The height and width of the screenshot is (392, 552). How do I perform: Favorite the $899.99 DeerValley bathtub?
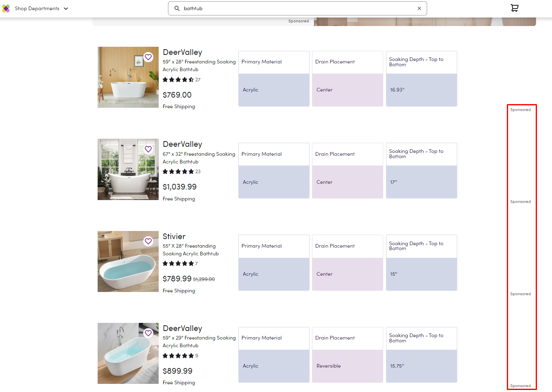[x=148, y=333]
